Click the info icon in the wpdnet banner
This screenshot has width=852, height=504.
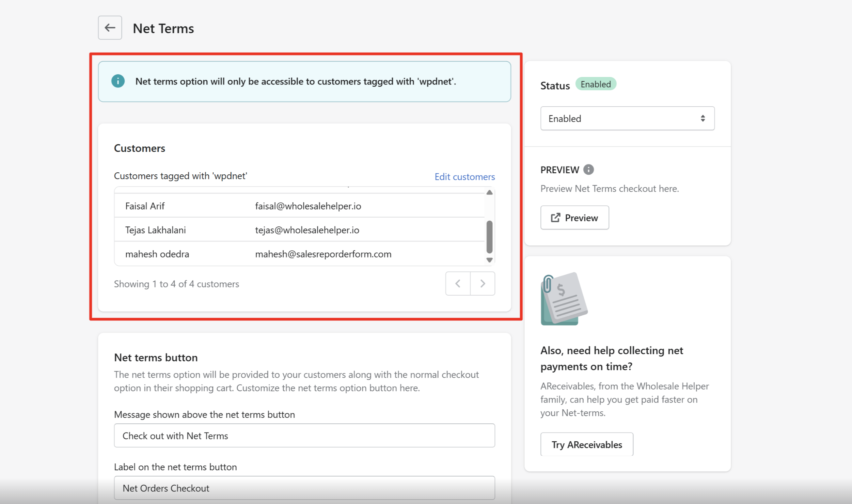[x=118, y=81]
